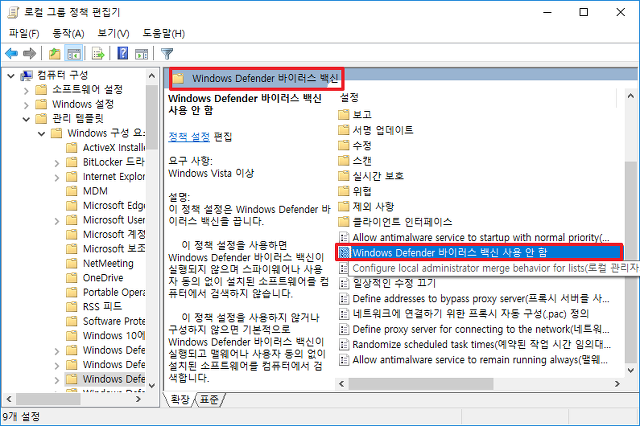The image size is (640, 426).
Task: Collapse the Windows 구성 요소 node
Action: (42, 134)
